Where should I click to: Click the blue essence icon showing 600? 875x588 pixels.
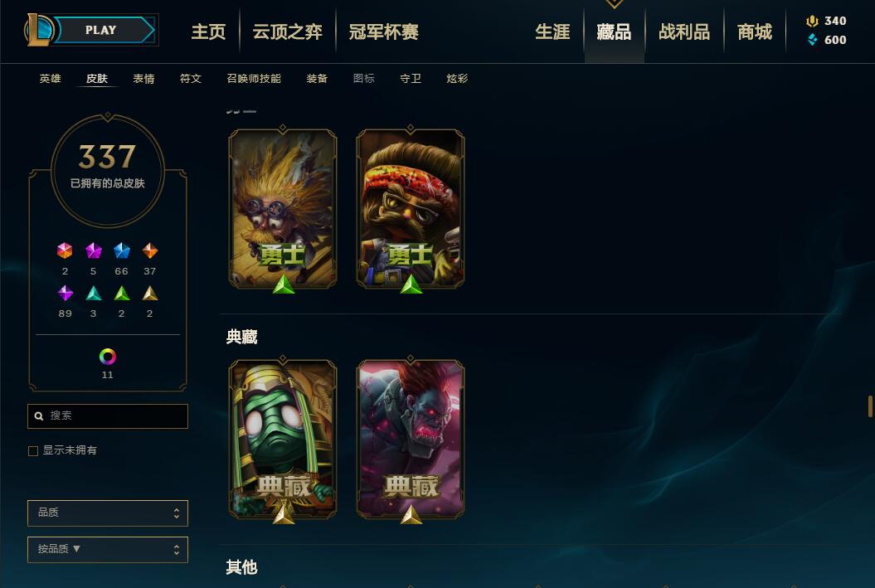pos(813,40)
